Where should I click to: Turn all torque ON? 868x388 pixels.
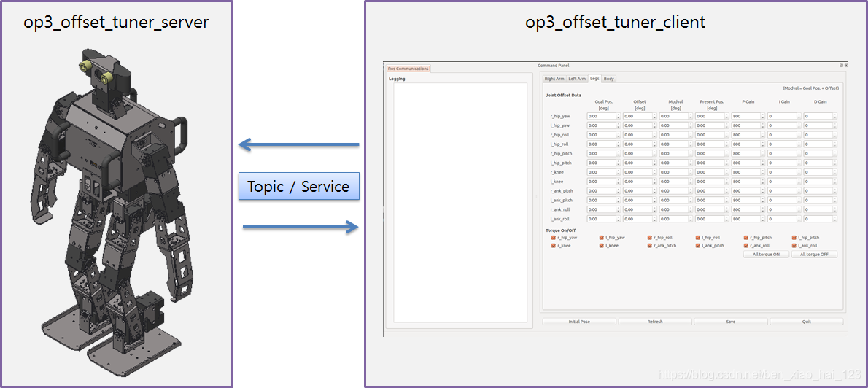point(766,255)
